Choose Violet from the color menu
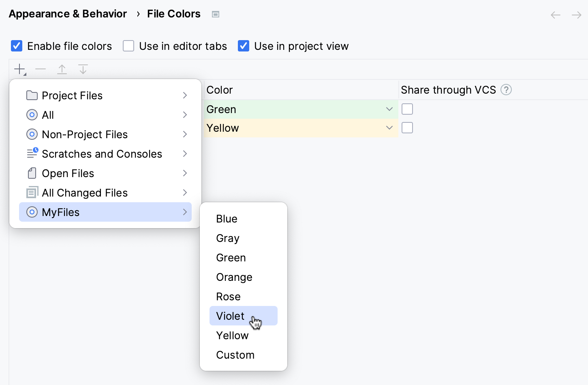This screenshot has height=385, width=588. tap(230, 316)
